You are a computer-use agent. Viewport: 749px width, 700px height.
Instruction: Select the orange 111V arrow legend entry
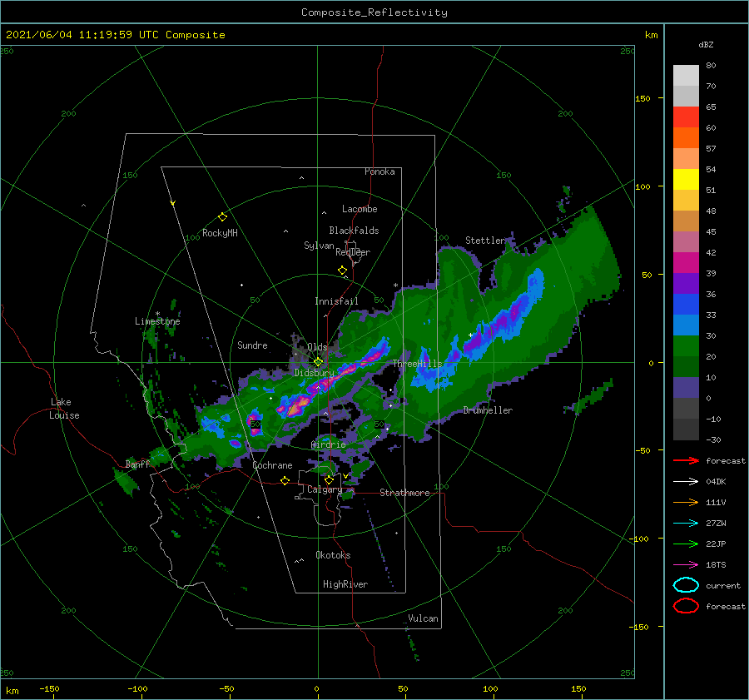(686, 502)
